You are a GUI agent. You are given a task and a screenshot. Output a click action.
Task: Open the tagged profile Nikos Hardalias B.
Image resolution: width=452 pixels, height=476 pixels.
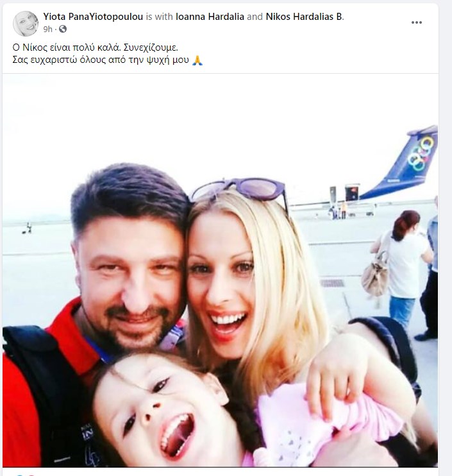(305, 17)
